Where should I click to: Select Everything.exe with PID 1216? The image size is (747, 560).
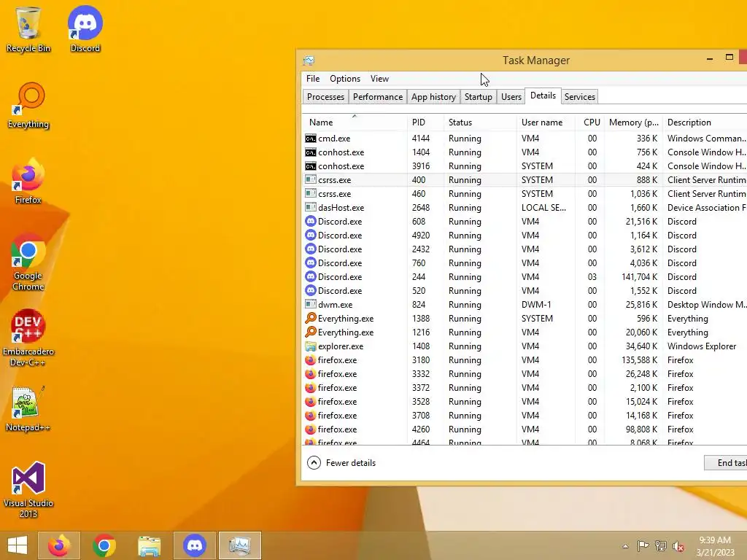(525, 332)
